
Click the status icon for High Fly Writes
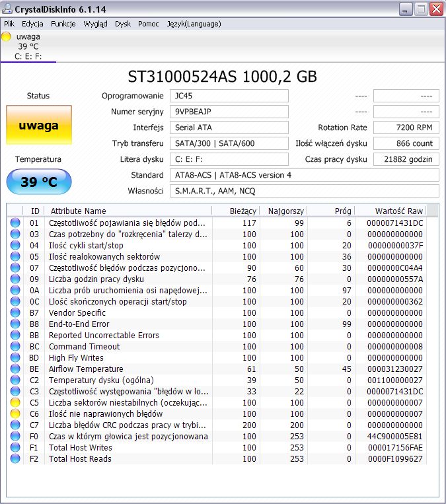tap(15, 358)
